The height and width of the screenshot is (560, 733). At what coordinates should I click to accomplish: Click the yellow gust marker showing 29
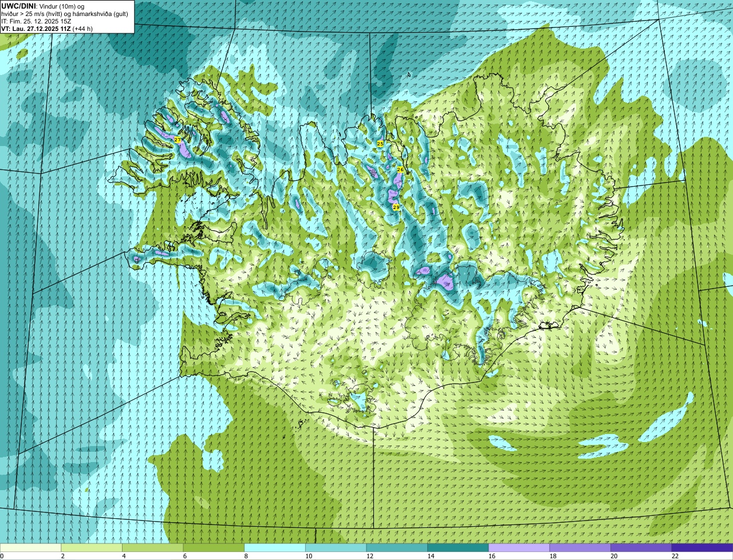click(396, 207)
